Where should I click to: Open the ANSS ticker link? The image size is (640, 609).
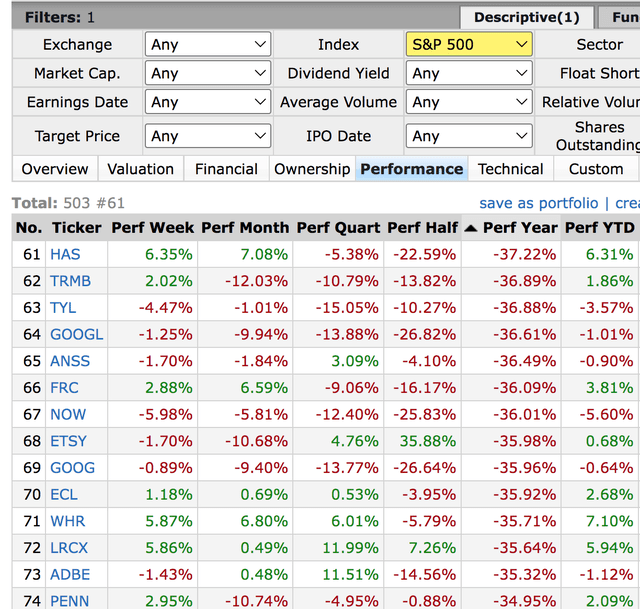point(70,361)
